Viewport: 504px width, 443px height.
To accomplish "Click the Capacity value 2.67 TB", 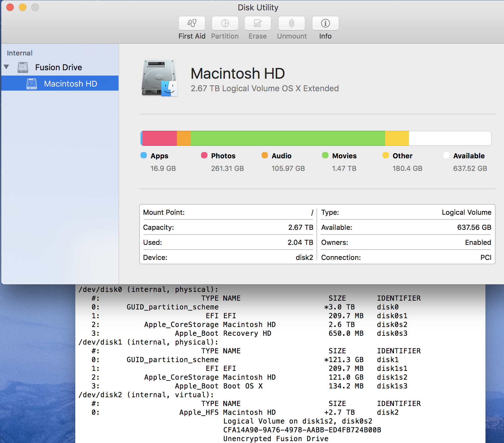I will click(301, 227).
